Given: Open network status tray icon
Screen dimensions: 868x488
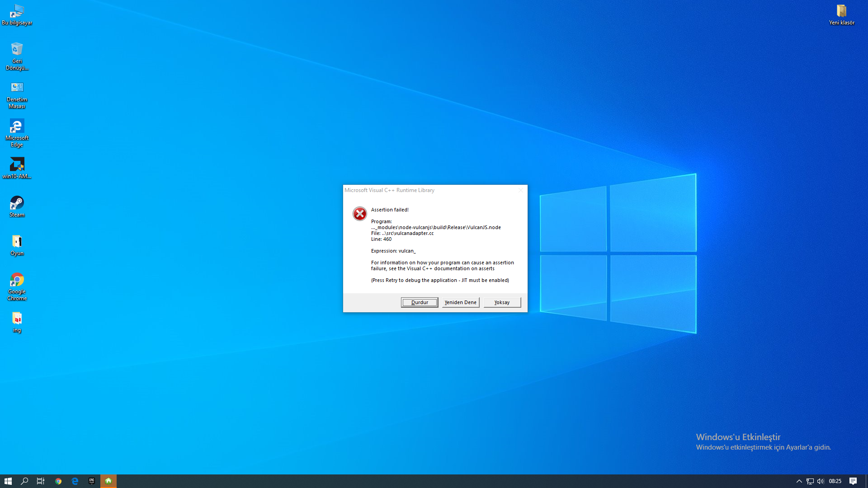Looking at the screenshot, I should point(810,481).
